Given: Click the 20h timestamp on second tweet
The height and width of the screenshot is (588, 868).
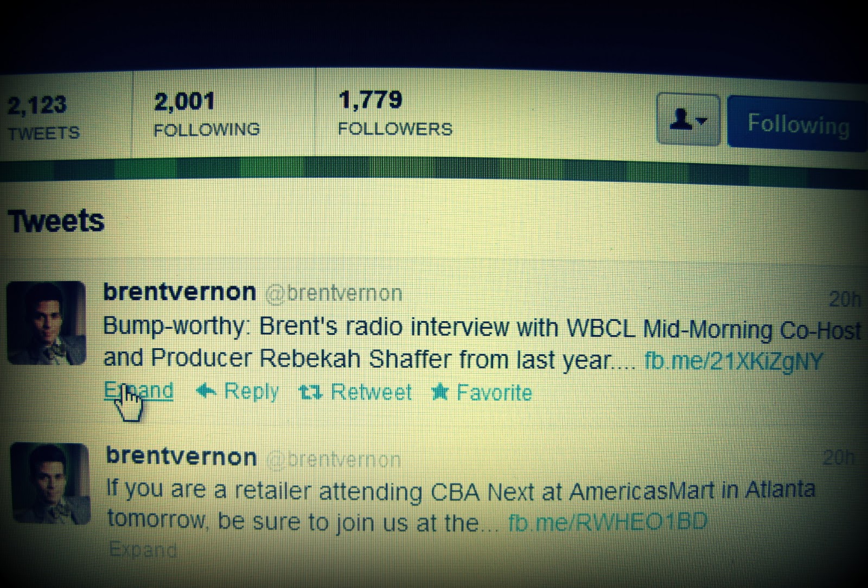Looking at the screenshot, I should (x=838, y=458).
